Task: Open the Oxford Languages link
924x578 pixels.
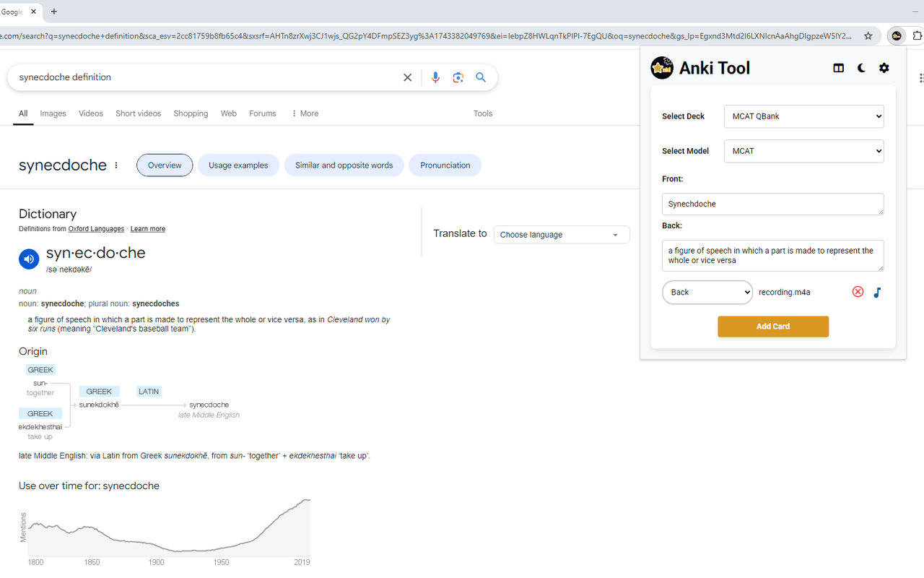Action: [96, 228]
